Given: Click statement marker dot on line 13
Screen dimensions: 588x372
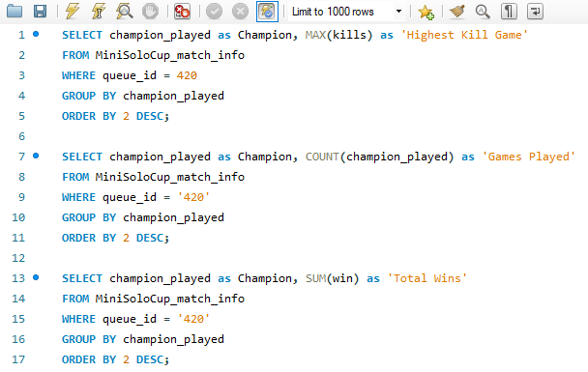Looking at the screenshot, I should [36, 277].
